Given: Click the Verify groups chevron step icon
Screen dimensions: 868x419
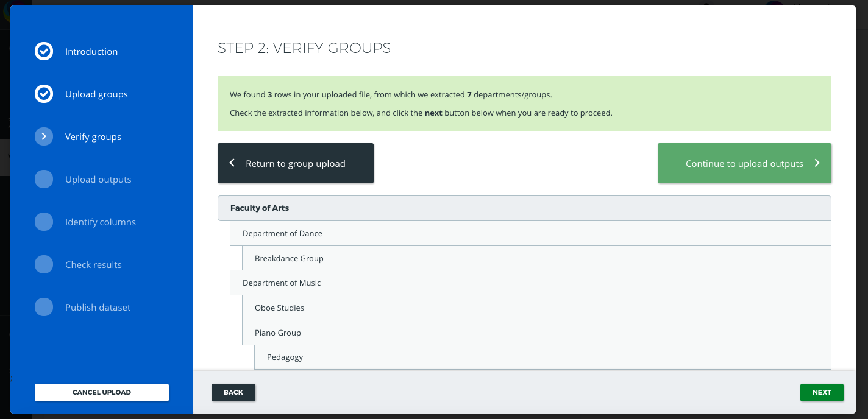Looking at the screenshot, I should 44,137.
